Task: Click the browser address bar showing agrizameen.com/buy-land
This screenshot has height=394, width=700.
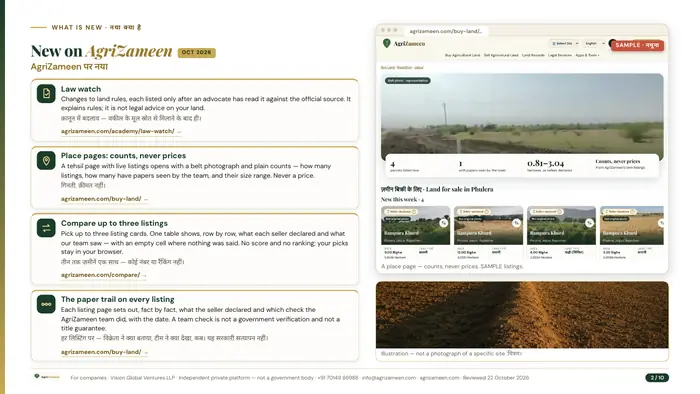Action: pyautogui.click(x=446, y=31)
